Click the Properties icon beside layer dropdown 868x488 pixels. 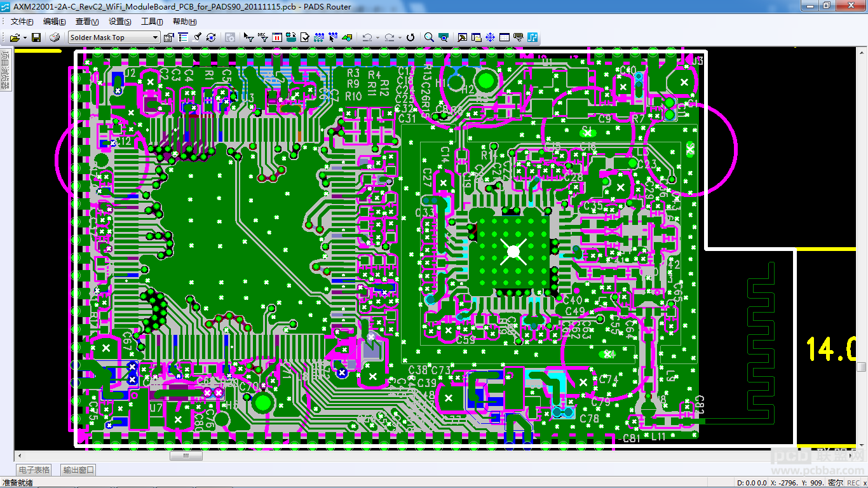(x=168, y=37)
